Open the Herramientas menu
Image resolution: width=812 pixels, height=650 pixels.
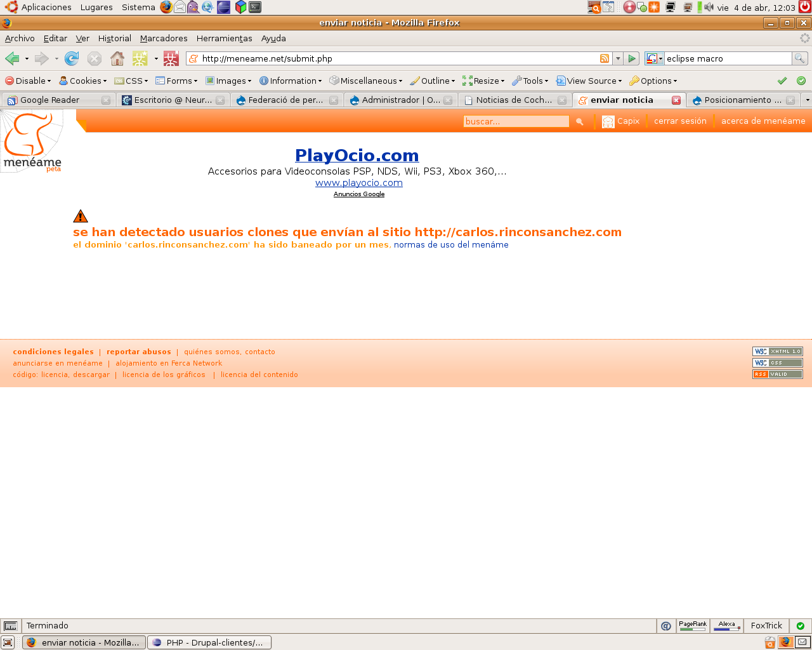pos(225,38)
